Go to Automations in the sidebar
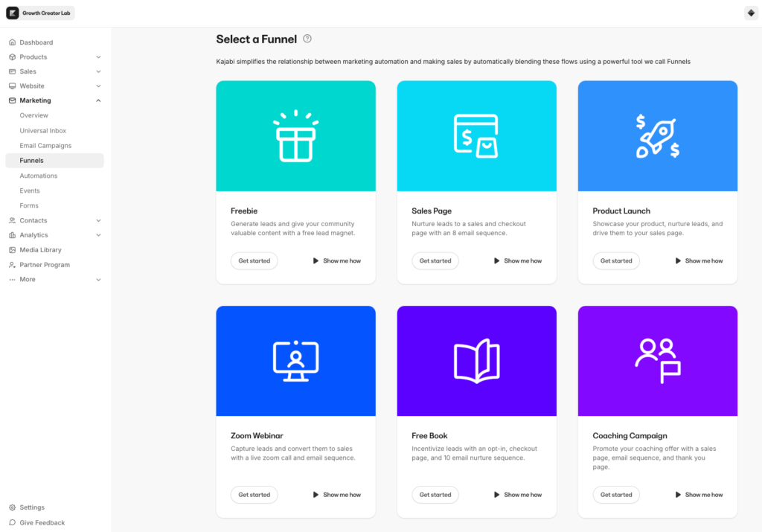 (x=39, y=176)
